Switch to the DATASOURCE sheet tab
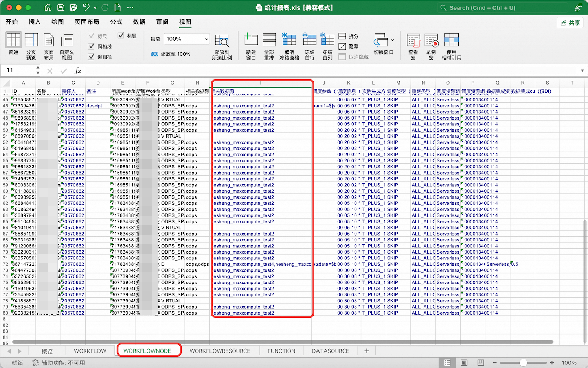 [330, 351]
